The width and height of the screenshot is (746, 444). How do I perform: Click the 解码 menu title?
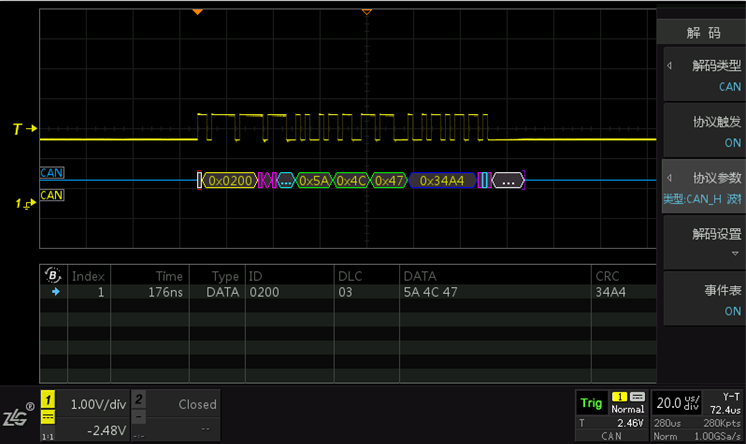[x=703, y=33]
